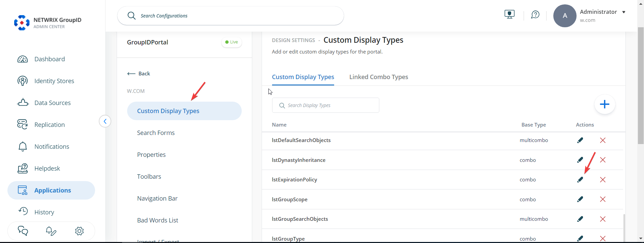The height and width of the screenshot is (243, 644).
Task: Sort by the Name column header
Action: pos(279,125)
